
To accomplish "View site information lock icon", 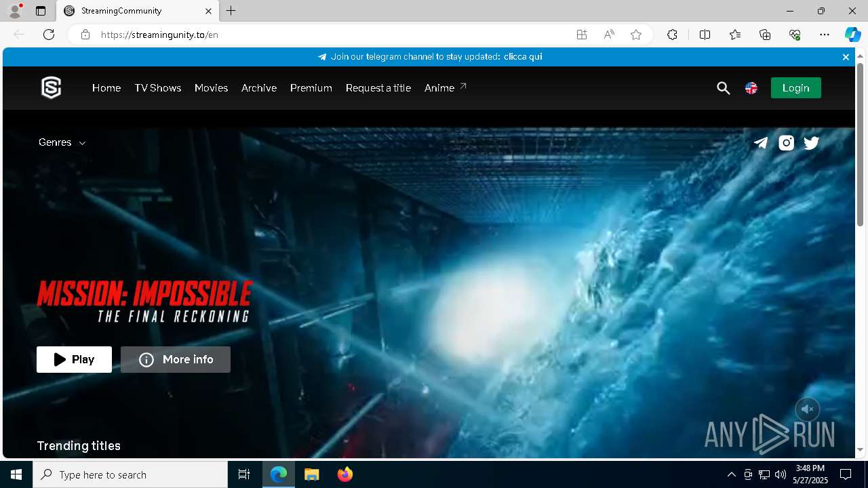I will pyautogui.click(x=85, y=35).
